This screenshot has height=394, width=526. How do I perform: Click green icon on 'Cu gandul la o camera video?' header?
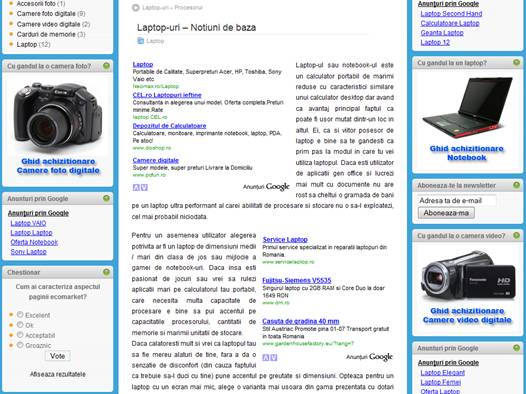click(x=516, y=235)
